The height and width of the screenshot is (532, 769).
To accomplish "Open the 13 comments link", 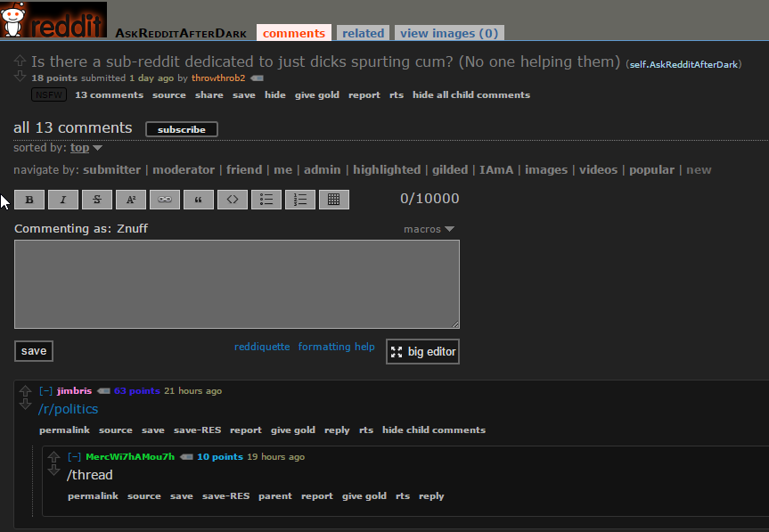I will coord(109,95).
